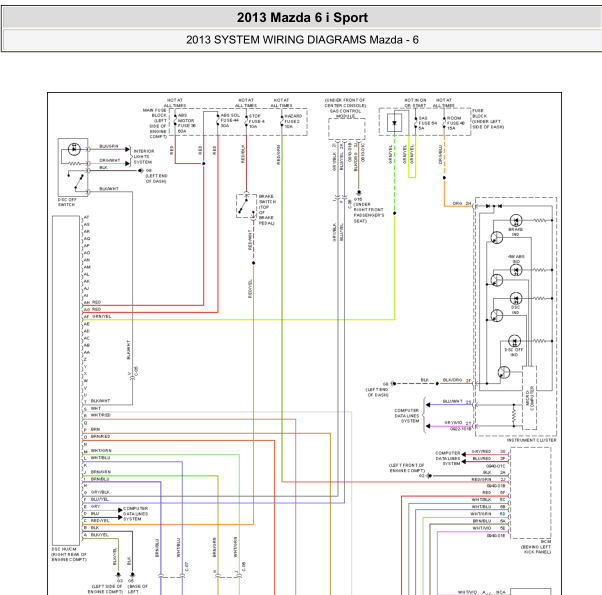Screen dimensions: 602x595
Task: Click the LED symbol above 'DSC OFF IND'
Action: [514, 341]
